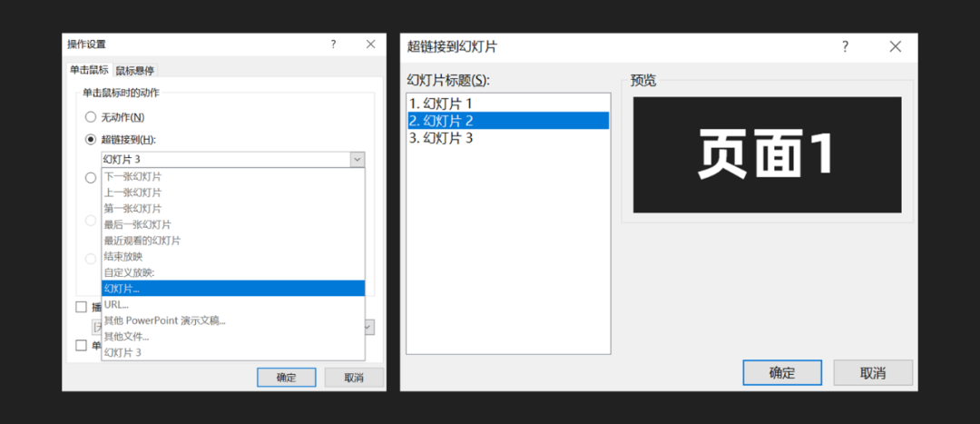Pick 最后一张幻灯片 option
Screen dimensions: 980x424
pyautogui.click(x=232, y=224)
